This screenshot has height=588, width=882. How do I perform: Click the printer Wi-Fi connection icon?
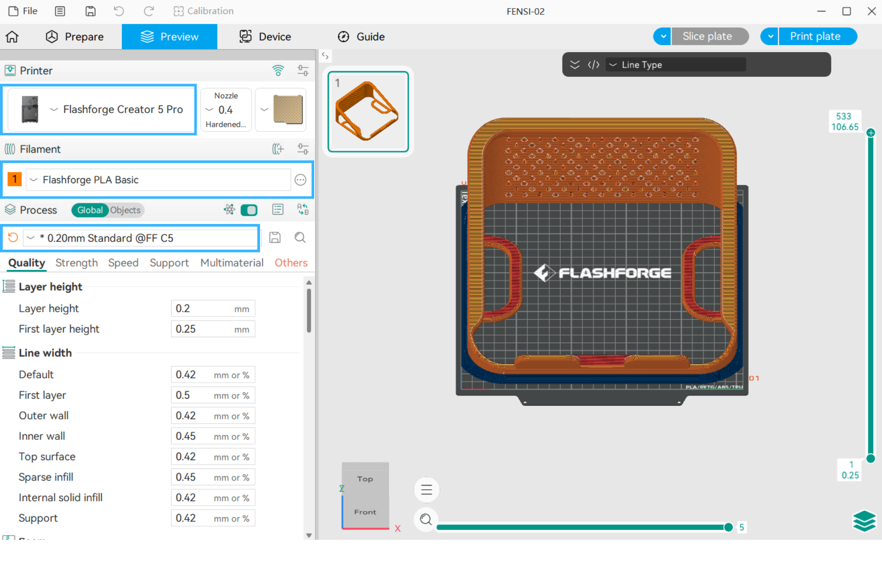pos(278,70)
